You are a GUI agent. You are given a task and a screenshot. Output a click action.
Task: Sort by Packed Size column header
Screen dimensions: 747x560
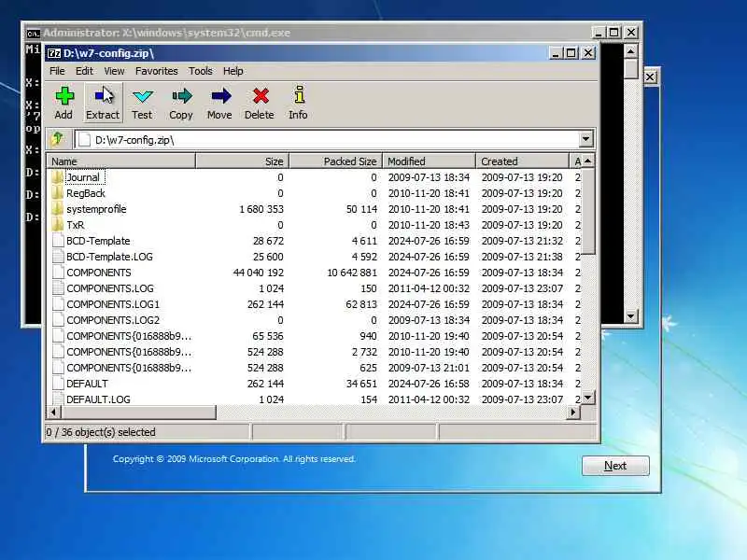tap(336, 161)
